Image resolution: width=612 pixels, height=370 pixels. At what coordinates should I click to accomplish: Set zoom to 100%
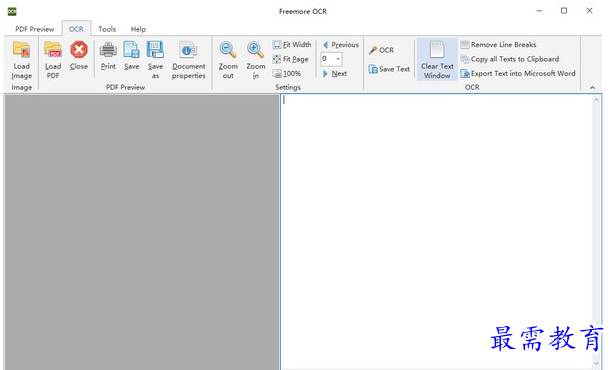pyautogui.click(x=287, y=73)
